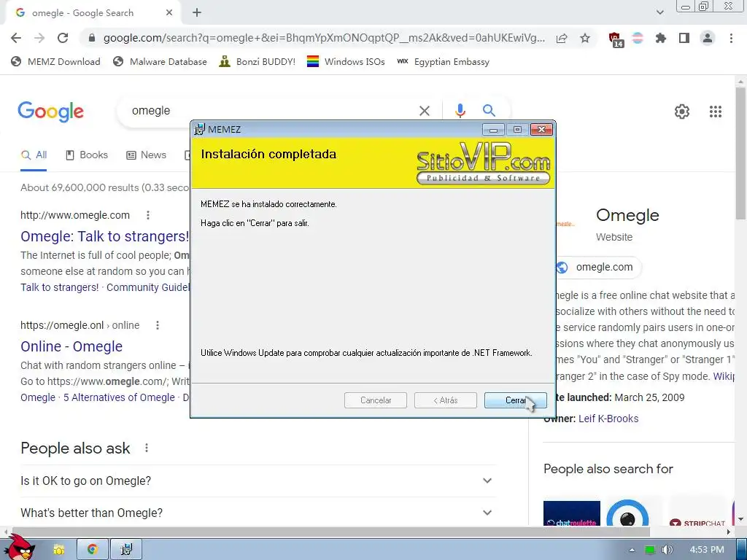
Task: Open the Egyptian Embassy bookmark
Action: (x=443, y=61)
